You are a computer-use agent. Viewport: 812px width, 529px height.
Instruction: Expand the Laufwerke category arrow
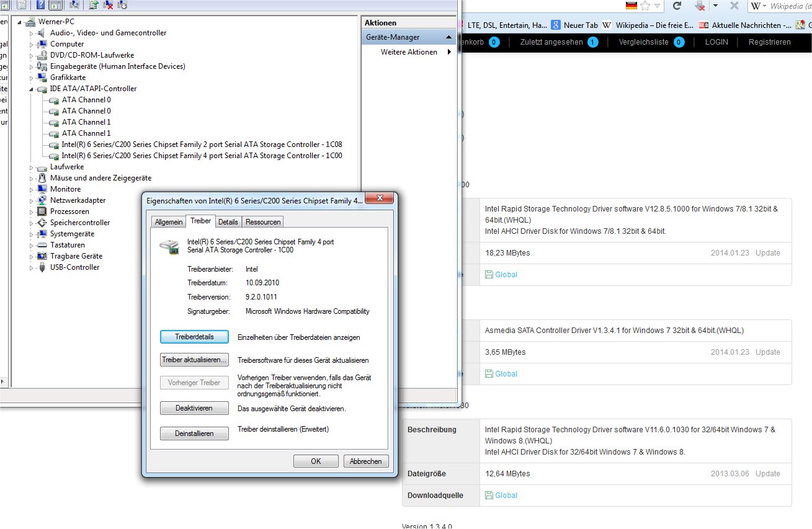[x=32, y=167]
